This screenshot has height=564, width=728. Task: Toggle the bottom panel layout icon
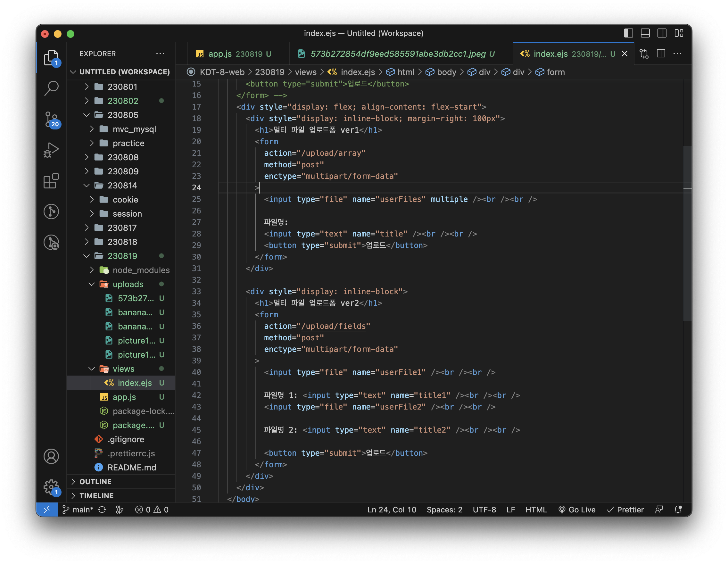(x=645, y=33)
